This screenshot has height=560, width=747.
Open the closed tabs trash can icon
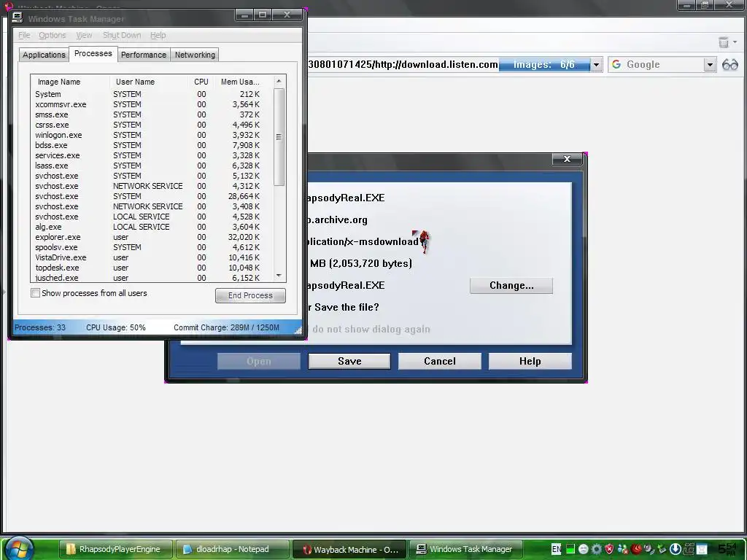723,42
